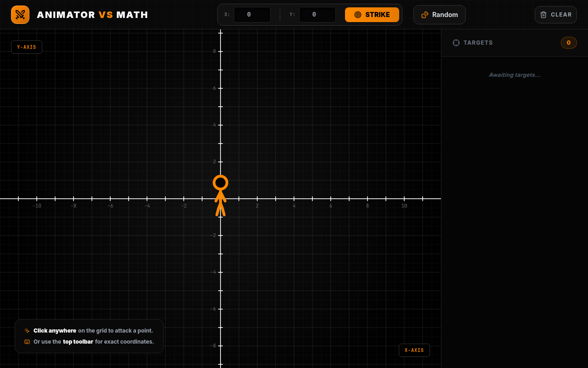Click the x-axis tick labeled 4
The image size is (588, 368).
[x=294, y=206]
